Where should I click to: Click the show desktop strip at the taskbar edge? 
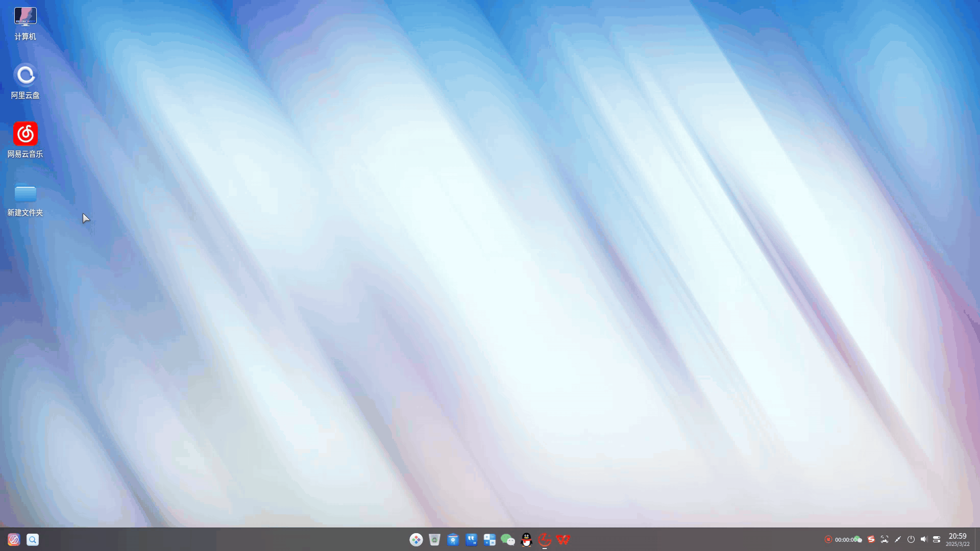click(977, 539)
